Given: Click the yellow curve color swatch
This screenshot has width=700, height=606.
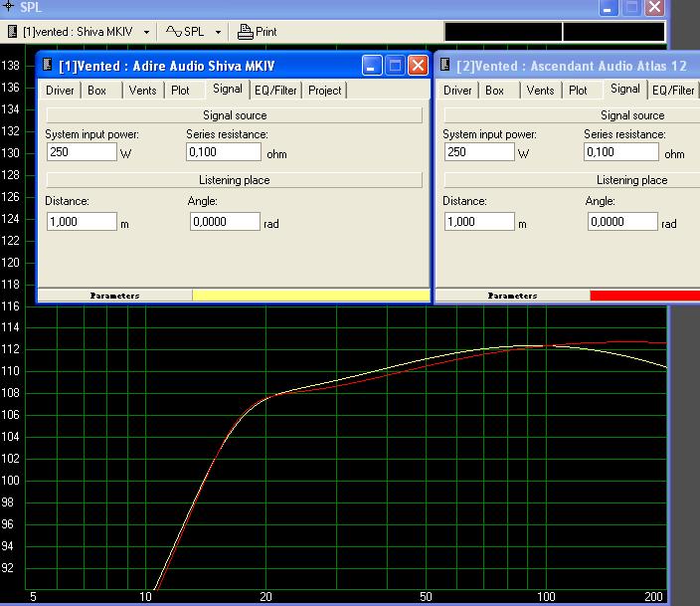Looking at the screenshot, I should 311,296.
